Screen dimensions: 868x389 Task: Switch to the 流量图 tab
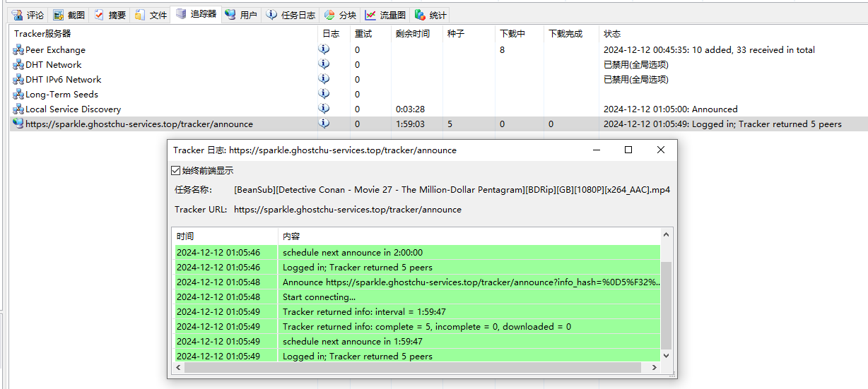pyautogui.click(x=385, y=15)
